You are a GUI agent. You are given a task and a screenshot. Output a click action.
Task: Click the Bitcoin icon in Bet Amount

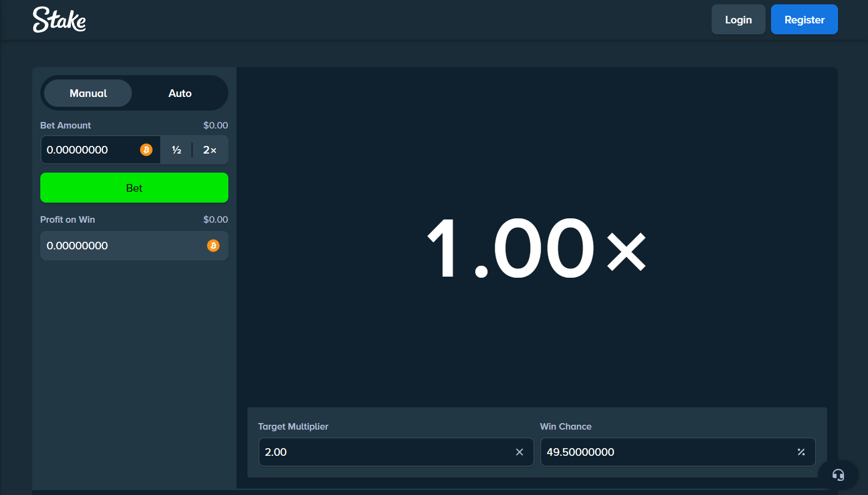point(146,150)
